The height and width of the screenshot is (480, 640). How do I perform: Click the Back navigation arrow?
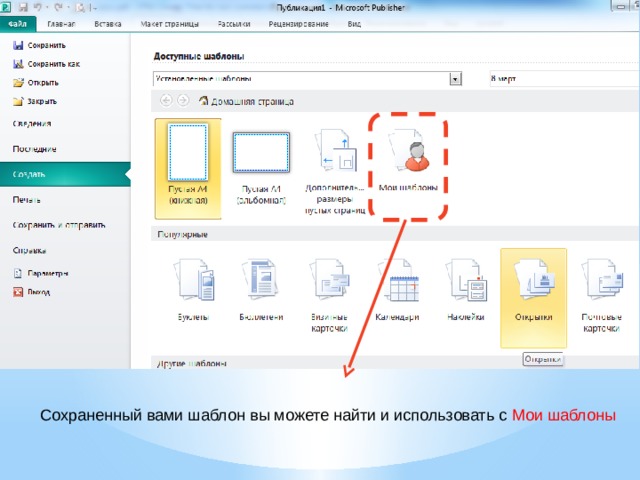point(166,100)
